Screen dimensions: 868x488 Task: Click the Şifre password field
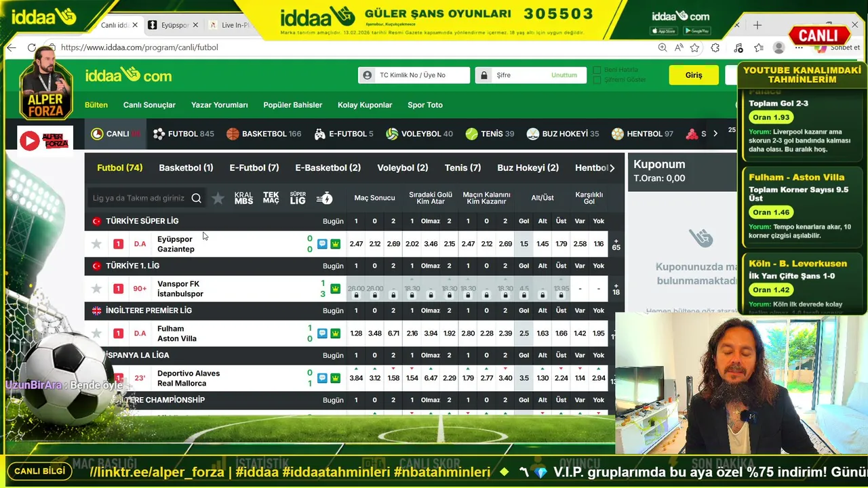[x=530, y=75]
